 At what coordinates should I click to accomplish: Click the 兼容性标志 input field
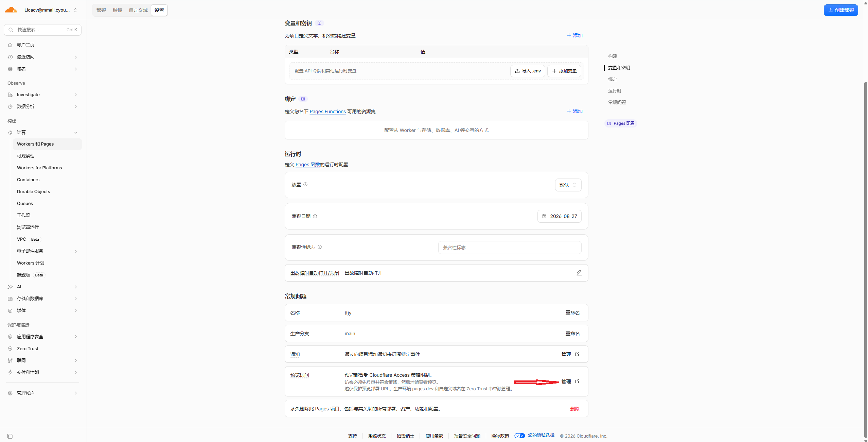coord(510,248)
